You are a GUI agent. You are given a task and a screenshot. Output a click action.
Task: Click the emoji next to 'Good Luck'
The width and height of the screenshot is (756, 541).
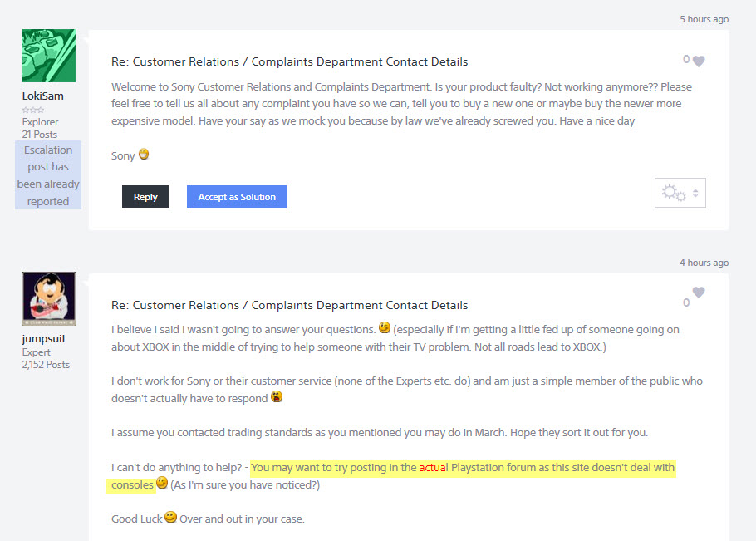(x=170, y=518)
